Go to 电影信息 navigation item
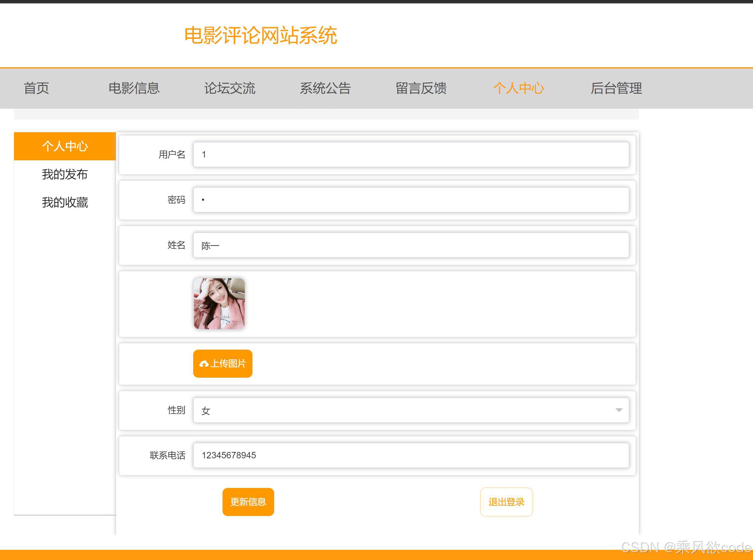The width and height of the screenshot is (753, 560). click(134, 88)
